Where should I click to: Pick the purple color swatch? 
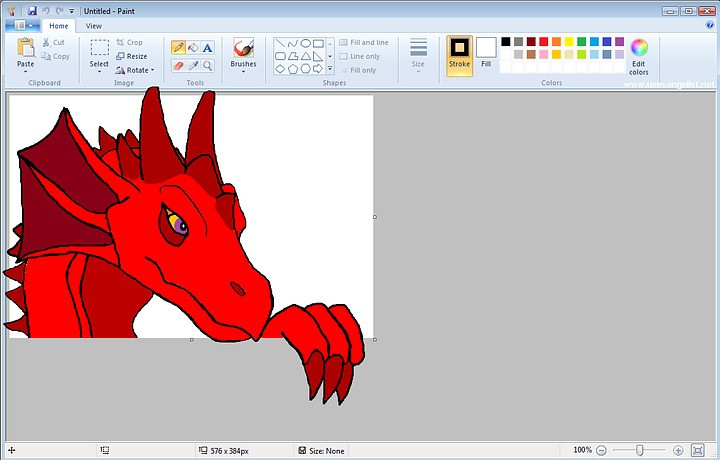[x=619, y=42]
